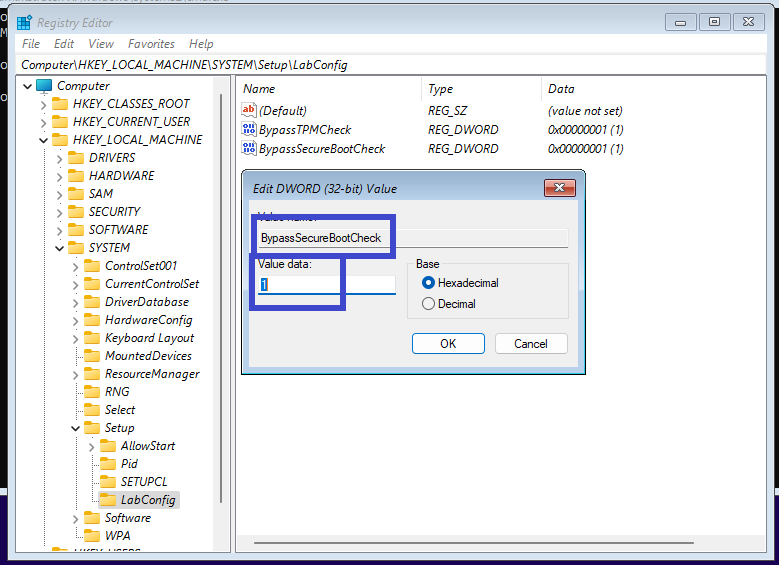Click the SECURITY folder icon
This screenshot has width=779, height=565.
click(76, 212)
